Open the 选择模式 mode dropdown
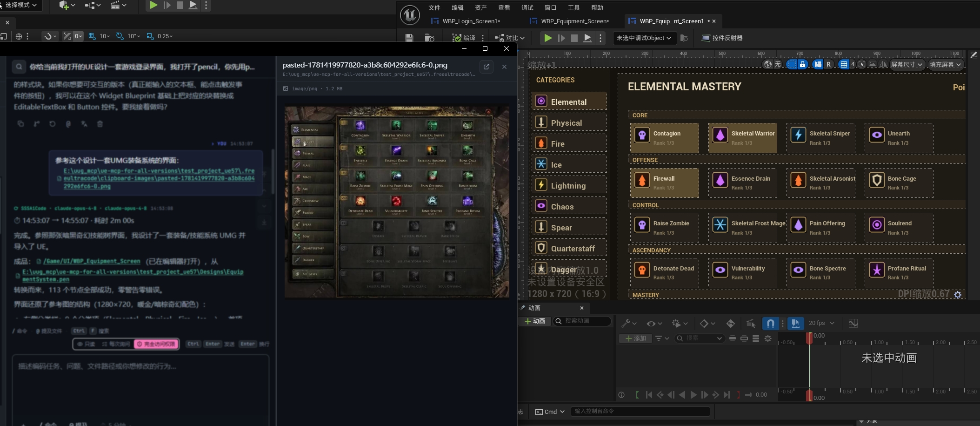This screenshot has height=426, width=980. point(20,5)
